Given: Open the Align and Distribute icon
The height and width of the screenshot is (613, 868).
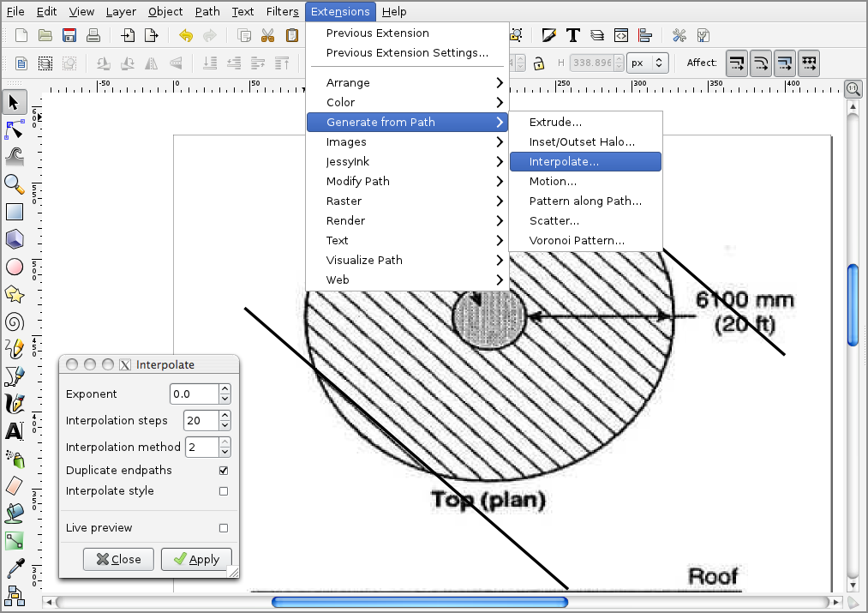Looking at the screenshot, I should [x=645, y=35].
